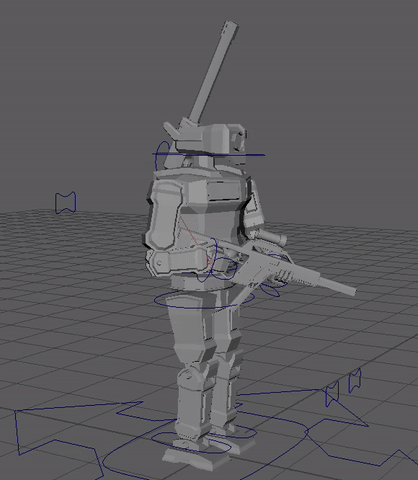Select the robot's helmet eye lens
The width and height of the screenshot is (418, 480).
(x=240, y=139)
